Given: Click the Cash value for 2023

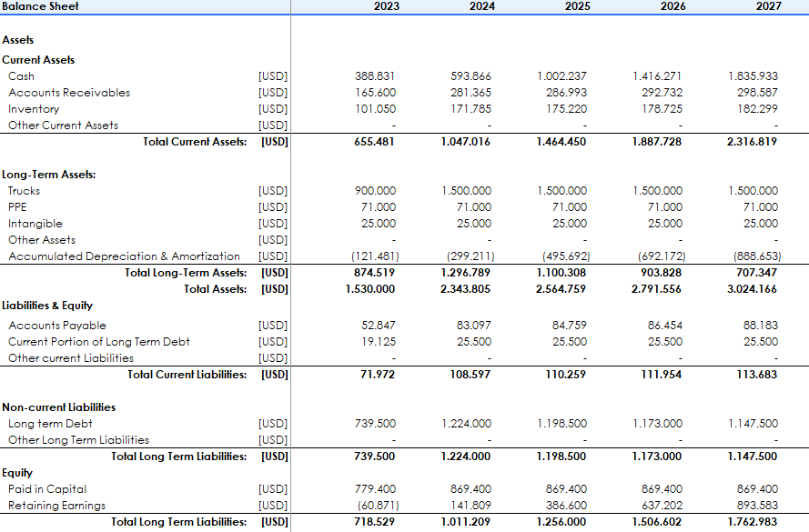Looking at the screenshot, I should coord(375,76).
